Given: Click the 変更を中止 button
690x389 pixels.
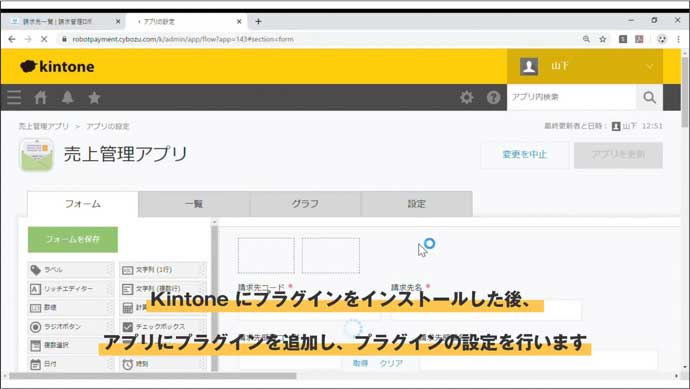Looking at the screenshot, I should point(525,155).
